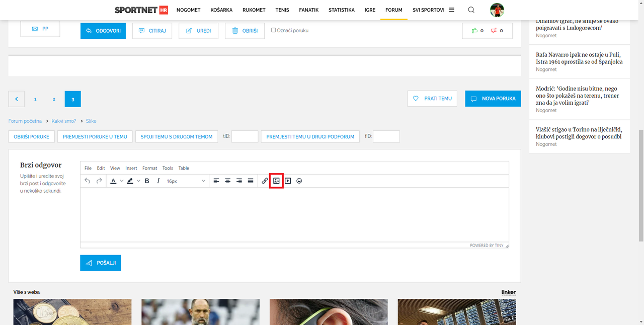Image resolution: width=644 pixels, height=325 pixels.
Task: Open Forum početna breadcrumb link
Action: pos(25,121)
